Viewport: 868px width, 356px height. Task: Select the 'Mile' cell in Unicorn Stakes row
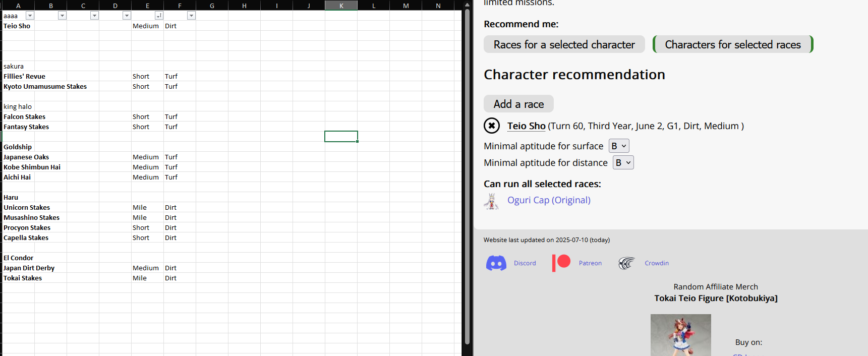pyautogui.click(x=148, y=207)
